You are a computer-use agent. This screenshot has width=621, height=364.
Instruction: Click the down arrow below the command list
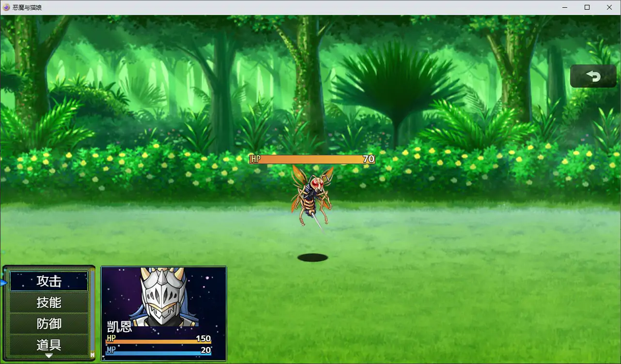pyautogui.click(x=49, y=356)
